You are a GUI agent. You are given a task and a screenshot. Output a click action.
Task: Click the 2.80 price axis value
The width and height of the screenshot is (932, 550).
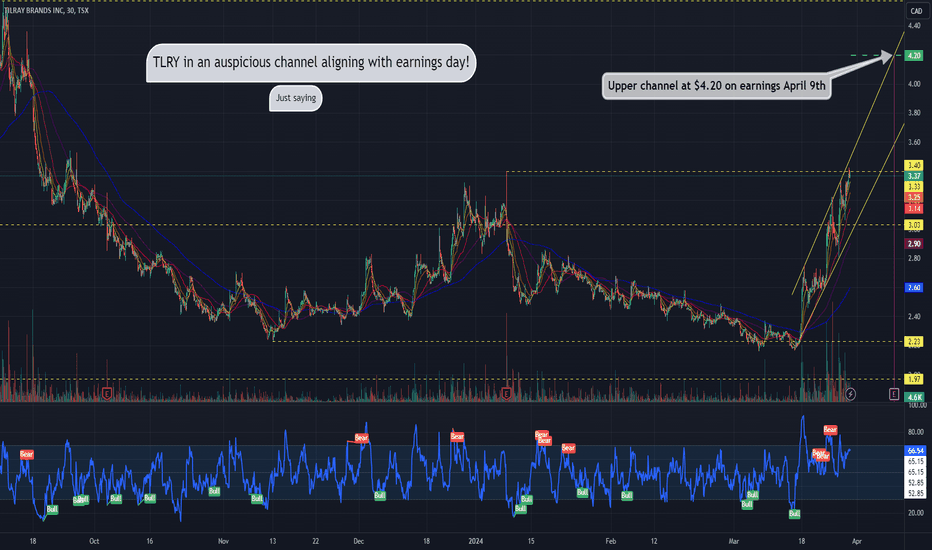point(914,258)
